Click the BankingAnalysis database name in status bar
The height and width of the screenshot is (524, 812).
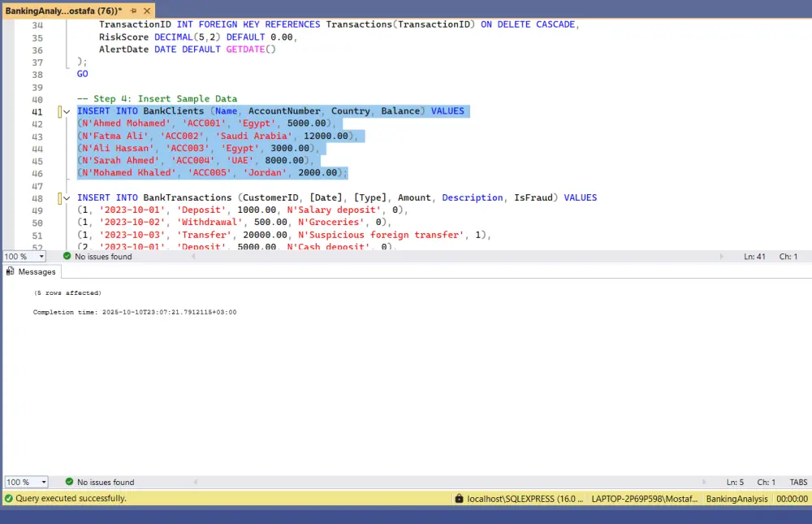point(736,499)
